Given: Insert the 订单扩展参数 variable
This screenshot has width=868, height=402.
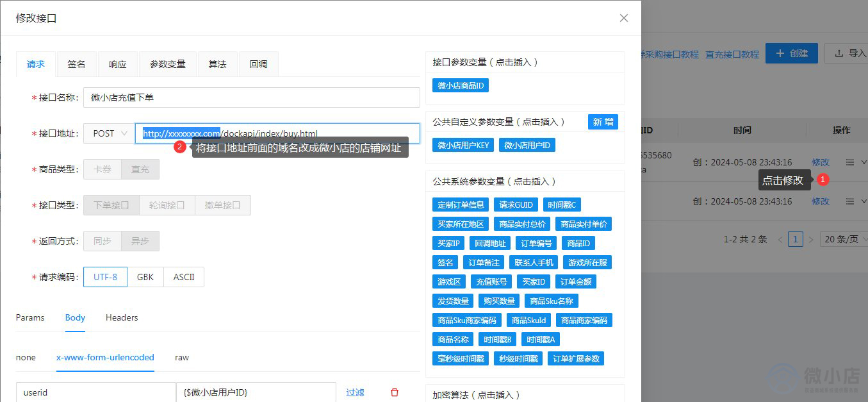Looking at the screenshot, I should pos(576,358).
